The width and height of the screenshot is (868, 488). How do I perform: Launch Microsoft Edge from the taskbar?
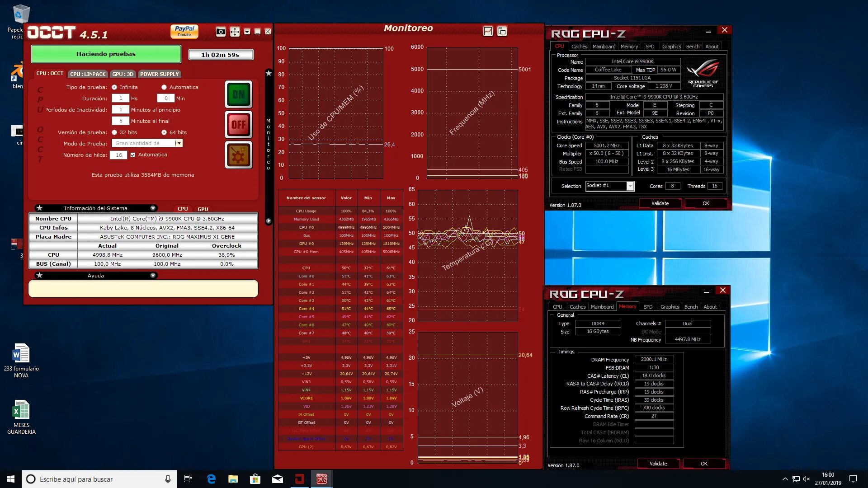(x=211, y=479)
